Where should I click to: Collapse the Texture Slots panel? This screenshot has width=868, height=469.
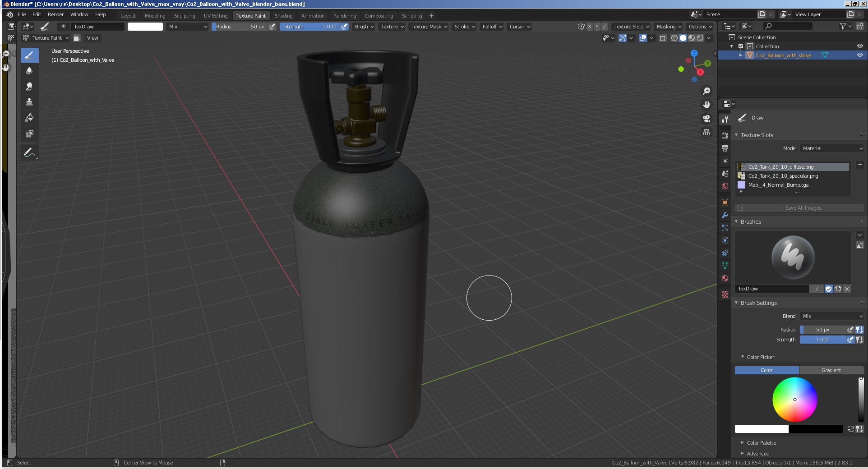757,135
